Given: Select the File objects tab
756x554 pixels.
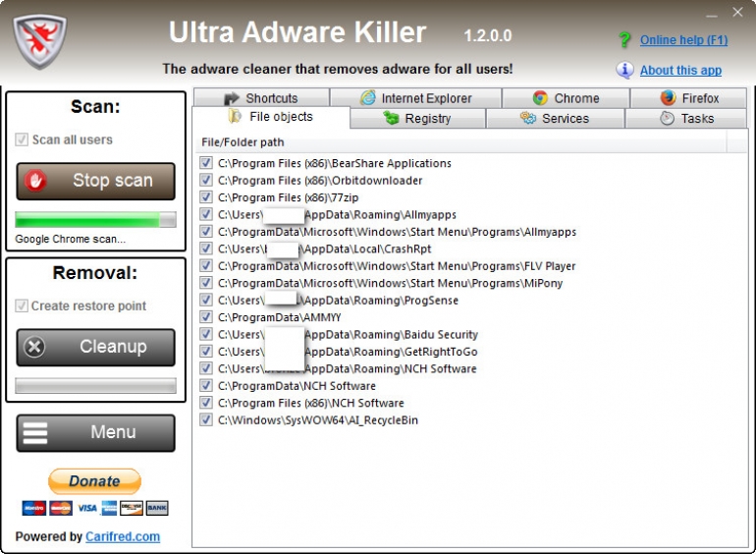Looking at the screenshot, I should pos(271,117).
